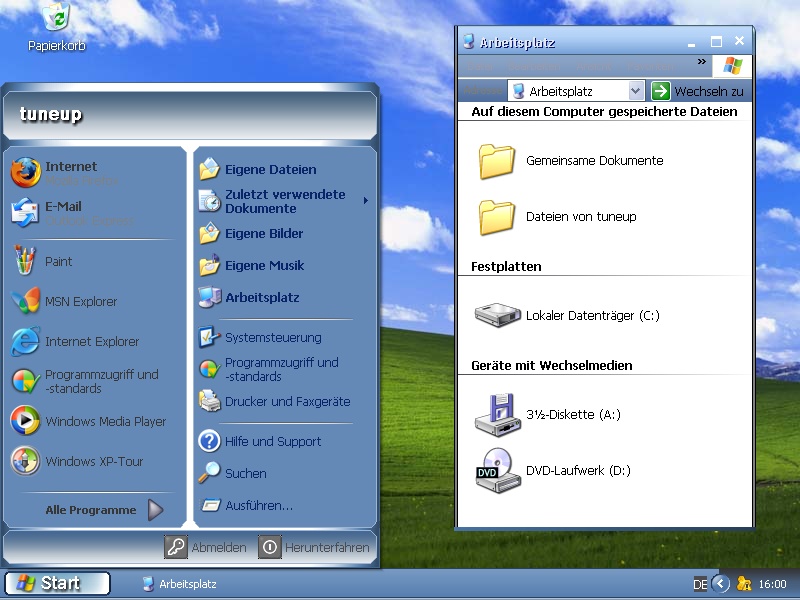
Task: Open Arbeitsplatz from the Start menu
Action: (284, 297)
